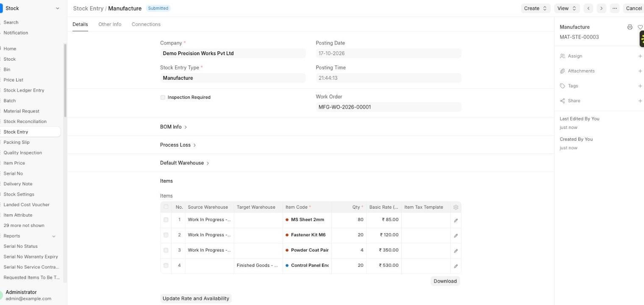644x305 pixels.
Task: Tick the checkbox for row 3
Action: [166, 250]
